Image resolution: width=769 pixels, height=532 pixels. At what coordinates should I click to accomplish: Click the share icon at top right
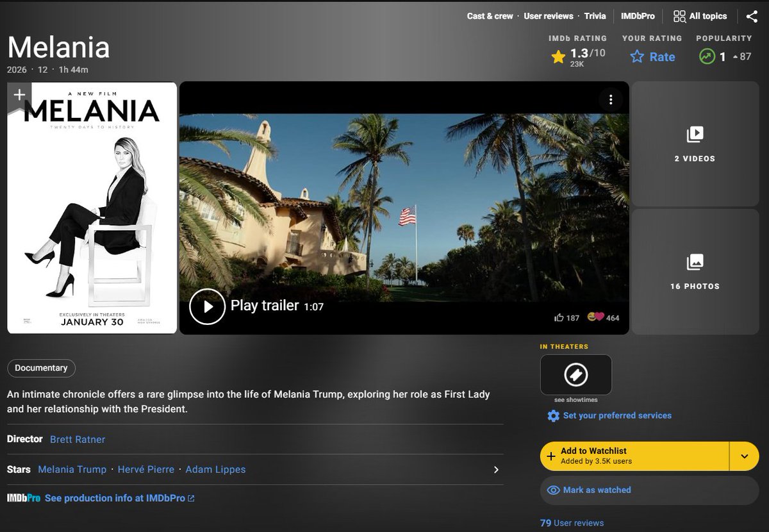752,16
